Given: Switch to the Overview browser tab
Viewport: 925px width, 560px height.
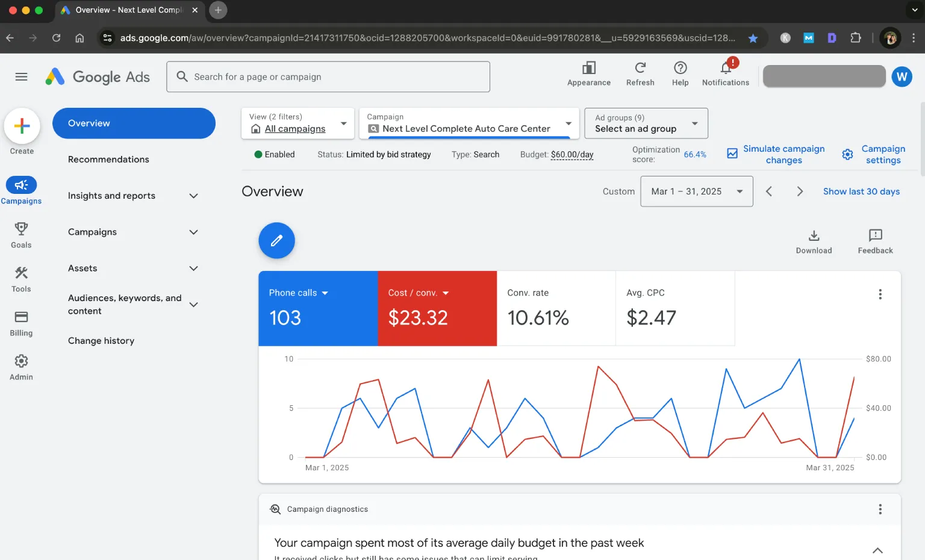Looking at the screenshot, I should [x=129, y=10].
